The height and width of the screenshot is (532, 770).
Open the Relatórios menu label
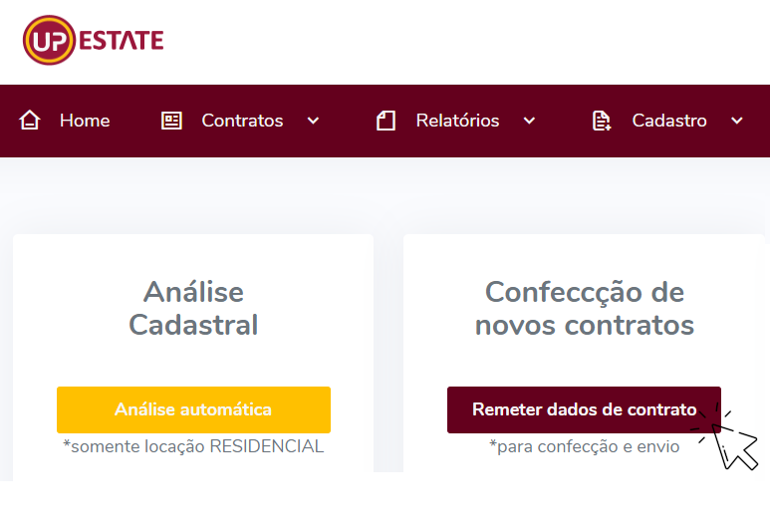click(x=457, y=121)
